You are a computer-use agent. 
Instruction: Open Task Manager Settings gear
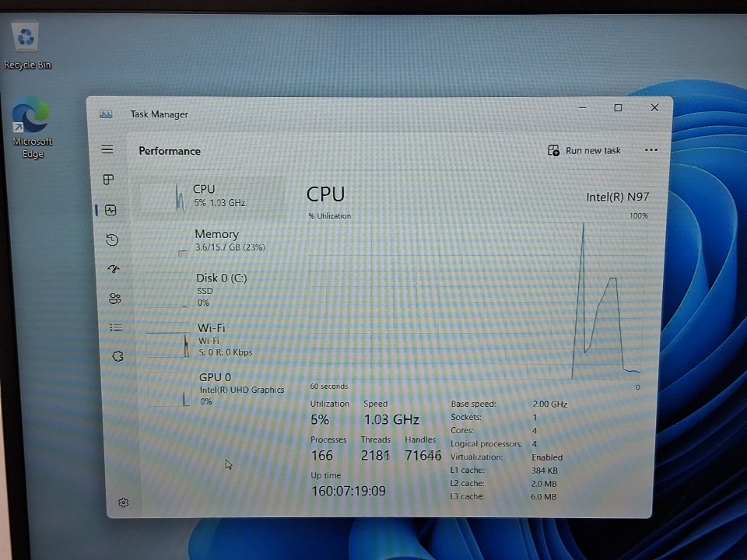(123, 502)
